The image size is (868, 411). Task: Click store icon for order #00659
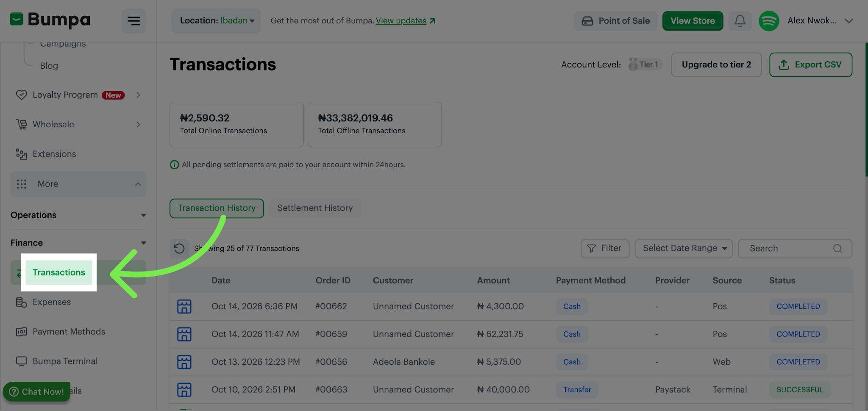tap(184, 334)
